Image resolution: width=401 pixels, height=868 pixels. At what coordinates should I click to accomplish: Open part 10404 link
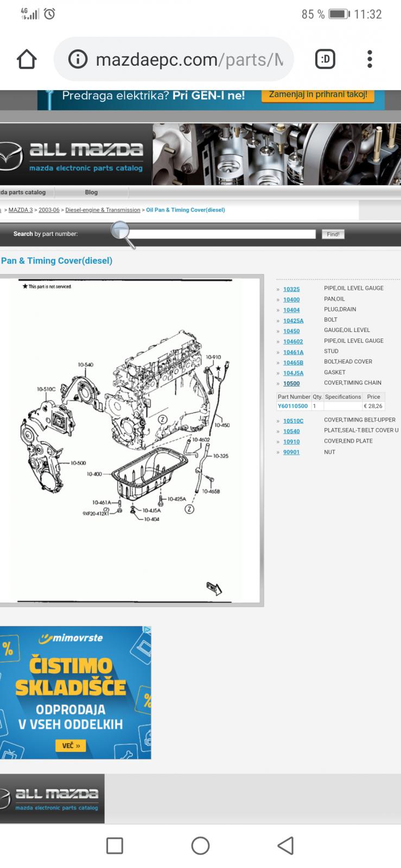point(291,310)
